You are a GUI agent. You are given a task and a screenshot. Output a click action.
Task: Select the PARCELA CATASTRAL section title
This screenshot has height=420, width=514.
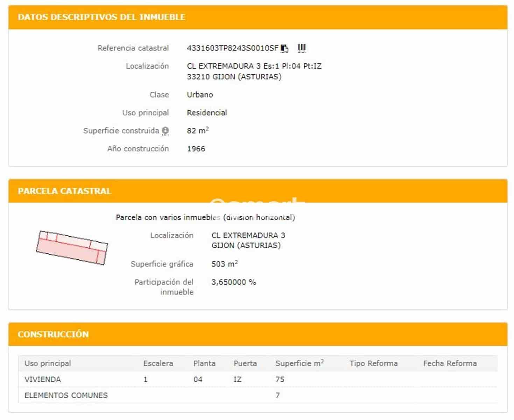pyautogui.click(x=64, y=191)
